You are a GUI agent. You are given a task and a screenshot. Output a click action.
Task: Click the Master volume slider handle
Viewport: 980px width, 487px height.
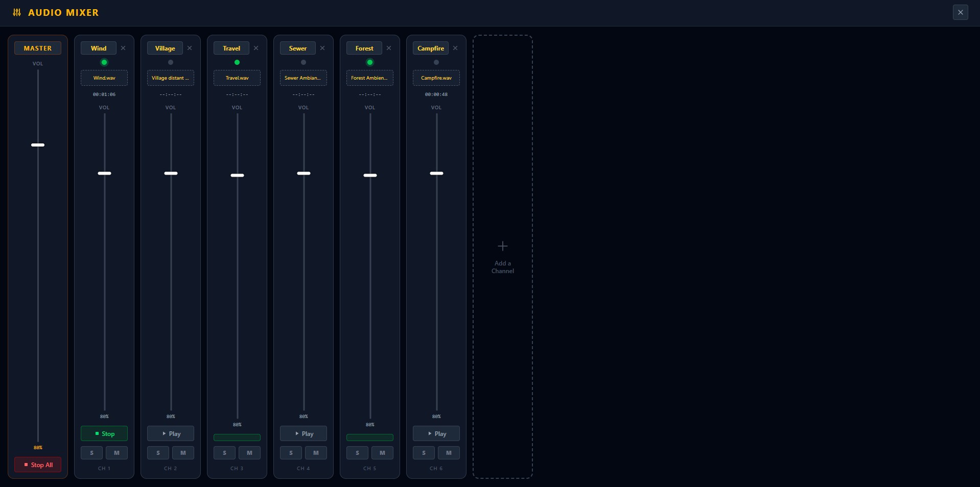tap(38, 145)
